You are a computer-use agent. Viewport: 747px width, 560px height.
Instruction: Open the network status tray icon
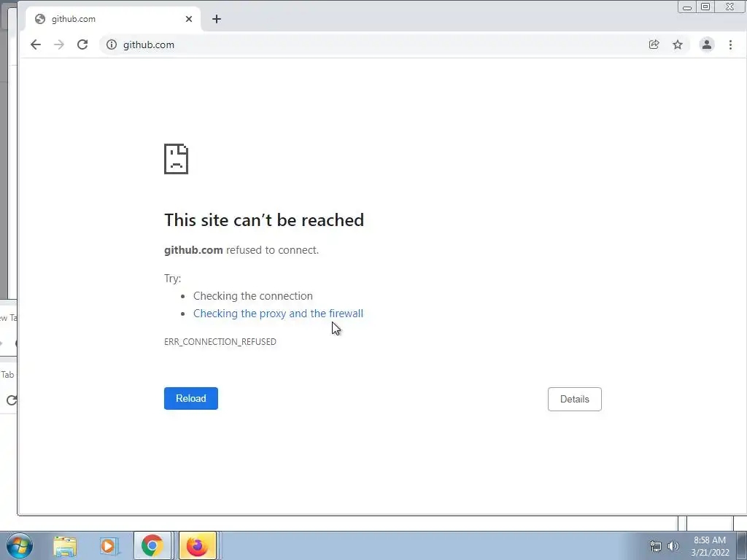(656, 546)
